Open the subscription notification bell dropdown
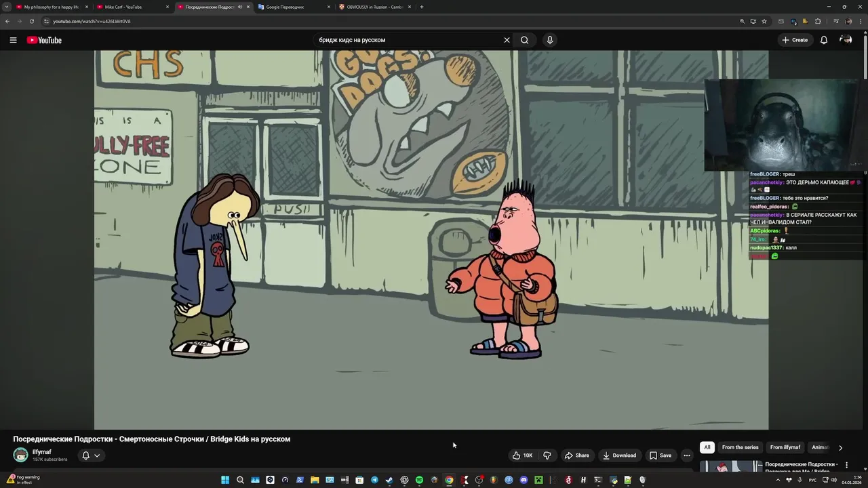This screenshot has width=868, height=488. (91, 455)
